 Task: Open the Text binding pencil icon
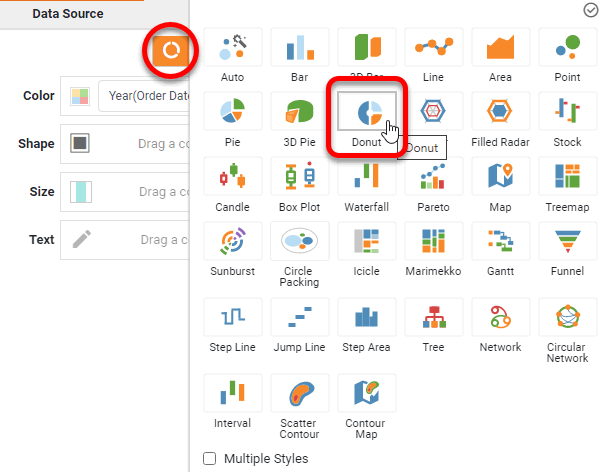[80, 239]
